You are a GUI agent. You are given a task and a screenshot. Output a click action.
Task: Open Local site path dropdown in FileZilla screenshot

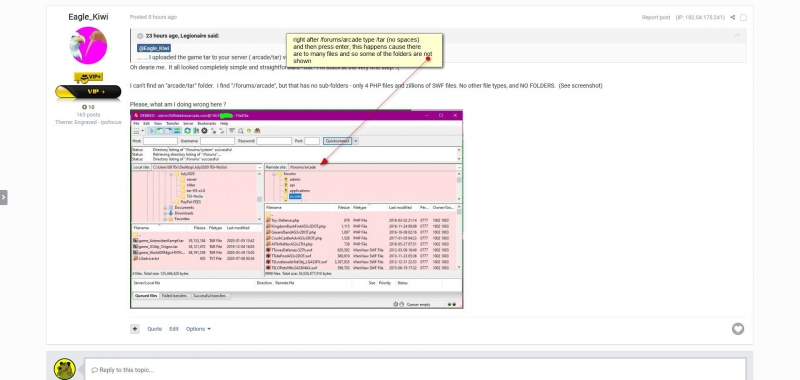[x=260, y=167]
